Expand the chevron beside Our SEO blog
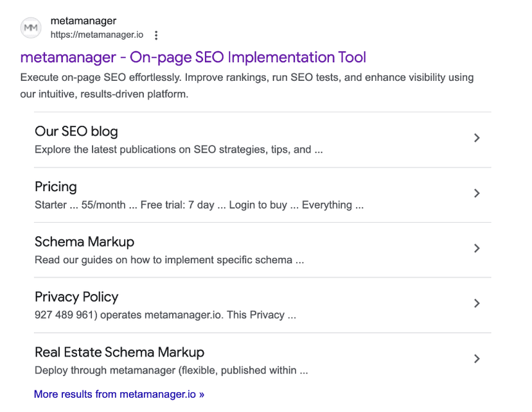Screen dimensions: 532x412 pyautogui.click(x=476, y=138)
